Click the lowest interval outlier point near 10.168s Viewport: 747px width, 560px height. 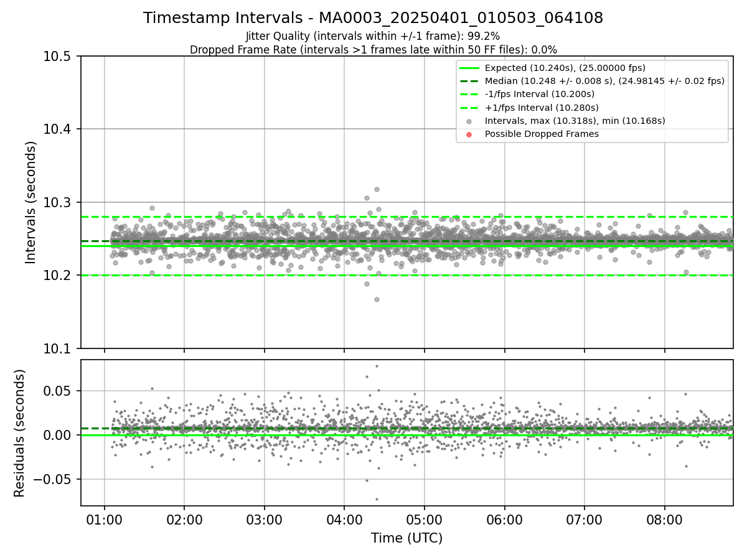(377, 299)
